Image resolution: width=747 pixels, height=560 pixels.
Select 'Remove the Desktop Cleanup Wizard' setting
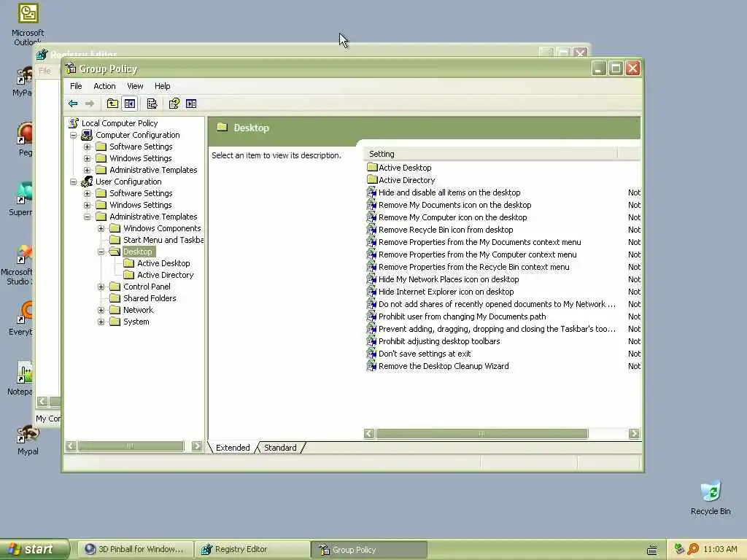click(444, 366)
